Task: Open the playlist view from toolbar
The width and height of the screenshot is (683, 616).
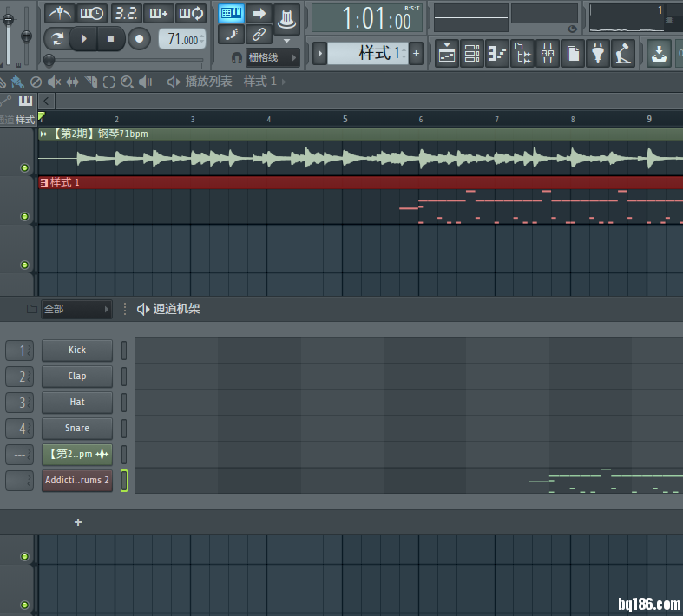Action: tap(447, 54)
